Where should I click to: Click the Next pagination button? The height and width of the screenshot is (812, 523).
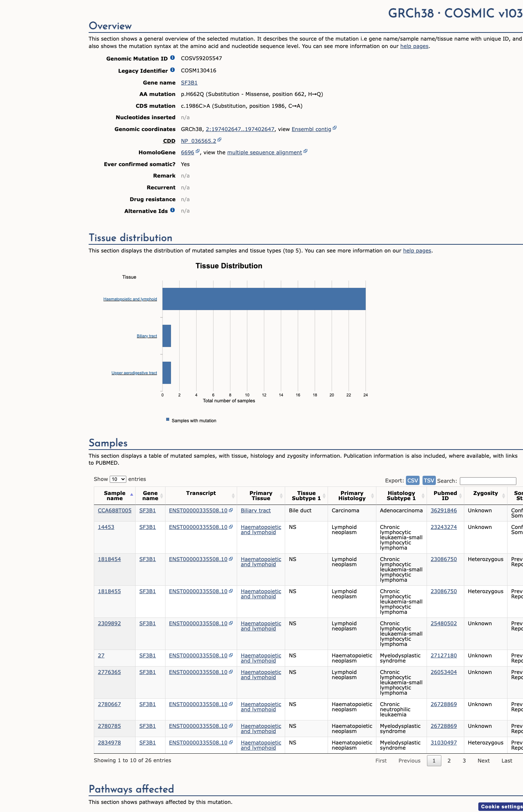(x=483, y=761)
